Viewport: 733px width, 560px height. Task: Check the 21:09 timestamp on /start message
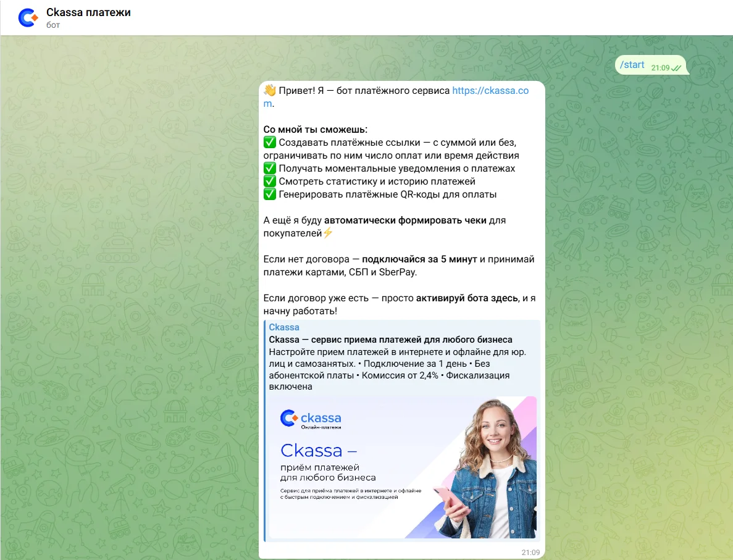point(660,68)
